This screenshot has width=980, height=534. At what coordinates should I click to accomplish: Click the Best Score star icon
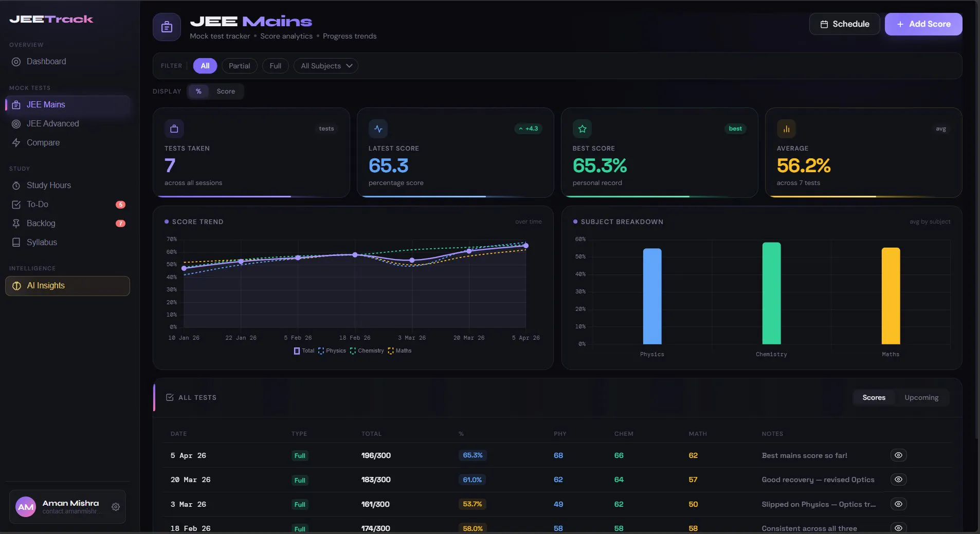tap(583, 128)
